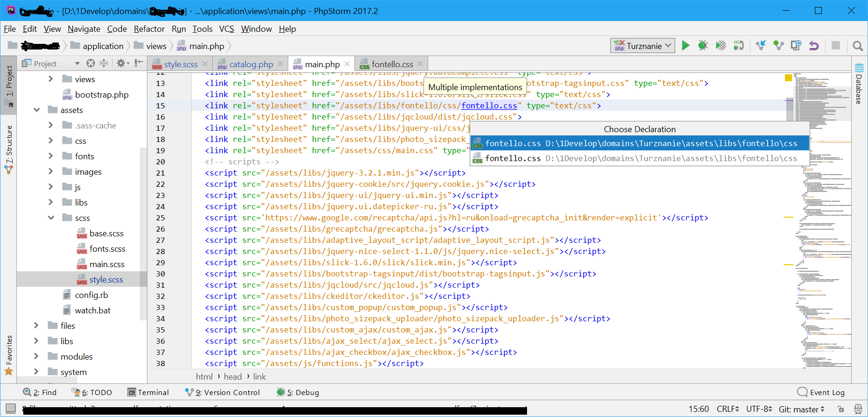Change file encoding UTF-8
The image size is (868, 417).
(759, 409)
